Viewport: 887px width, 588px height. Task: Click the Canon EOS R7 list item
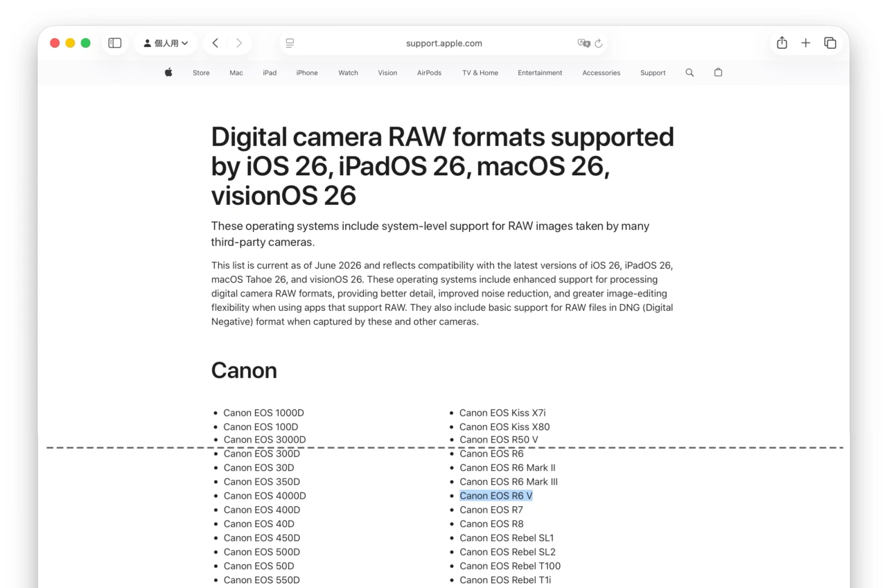pos(491,510)
